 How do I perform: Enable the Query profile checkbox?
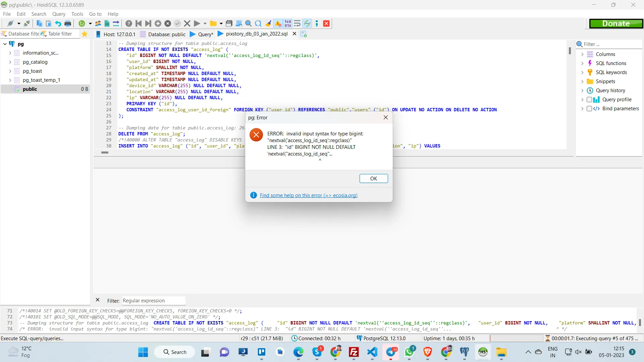pos(589,100)
